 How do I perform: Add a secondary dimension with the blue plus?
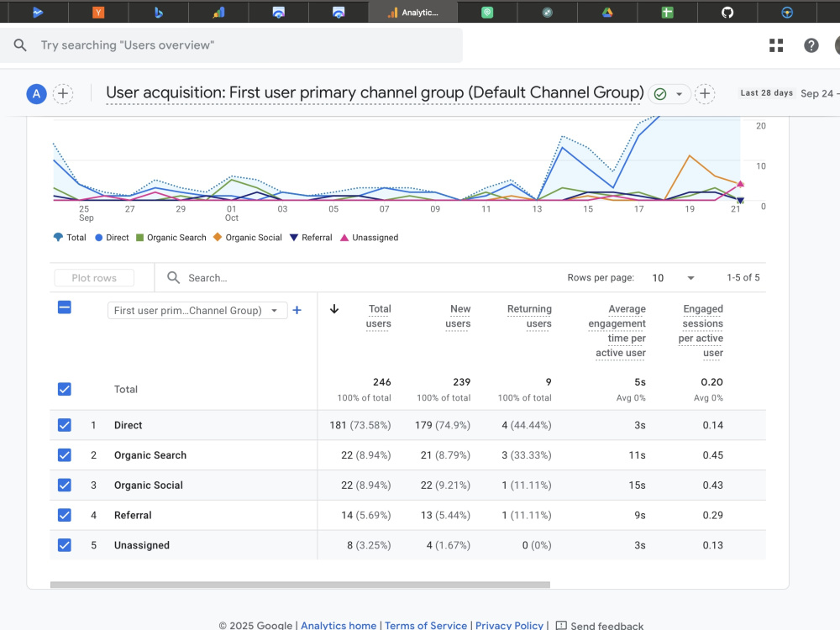pyautogui.click(x=297, y=310)
